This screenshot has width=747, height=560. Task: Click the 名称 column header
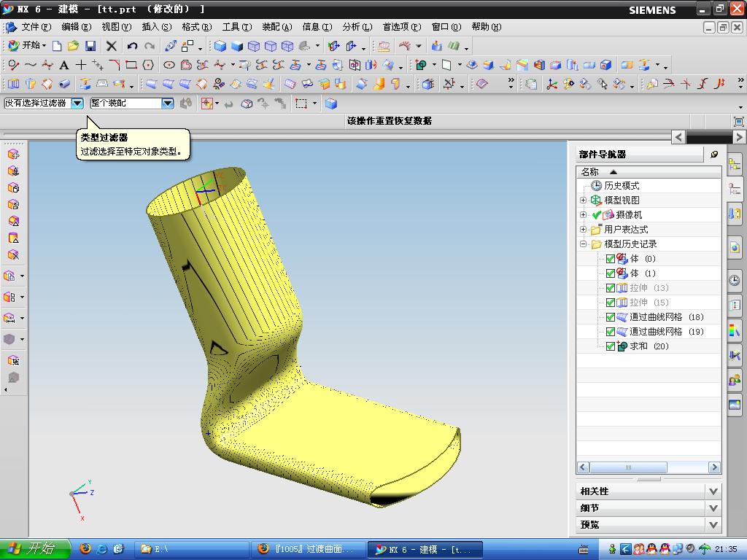click(648, 172)
